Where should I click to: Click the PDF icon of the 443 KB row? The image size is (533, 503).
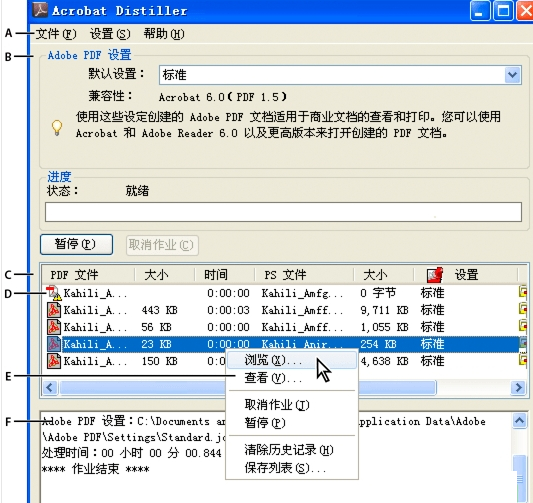(x=54, y=310)
